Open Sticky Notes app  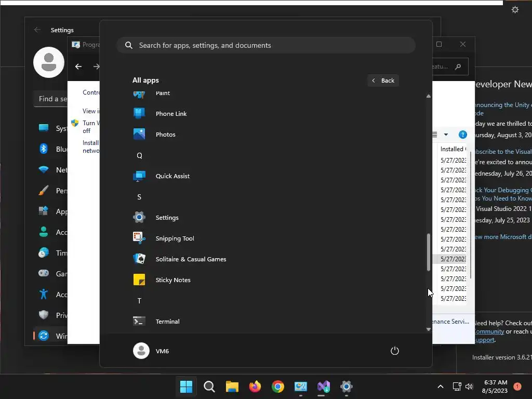pyautogui.click(x=264, y=280)
